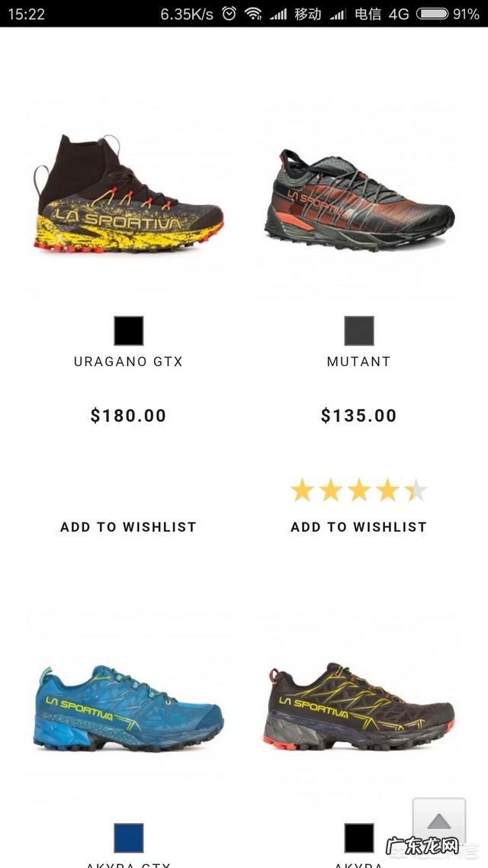Tap the second rating star under Mutant

(331, 490)
